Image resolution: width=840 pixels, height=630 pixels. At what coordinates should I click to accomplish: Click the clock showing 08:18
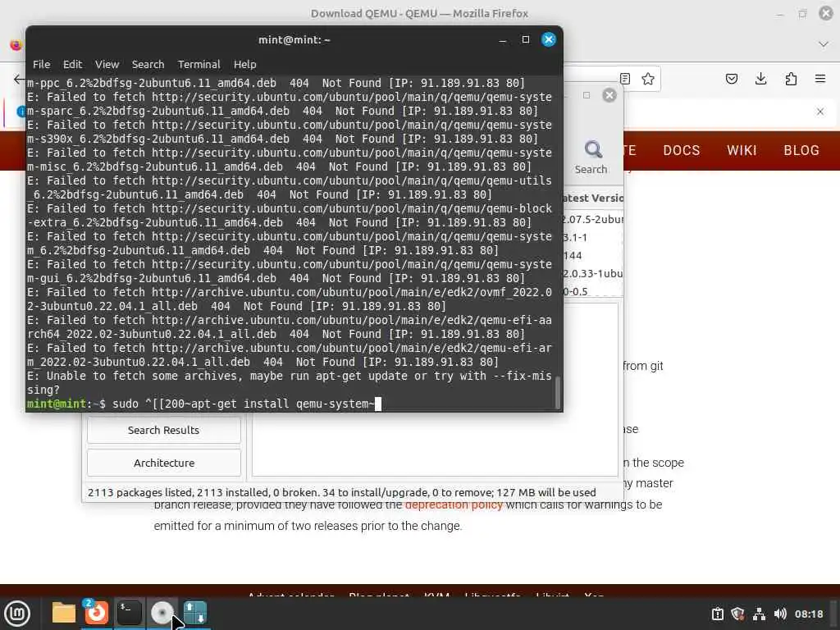808,614
